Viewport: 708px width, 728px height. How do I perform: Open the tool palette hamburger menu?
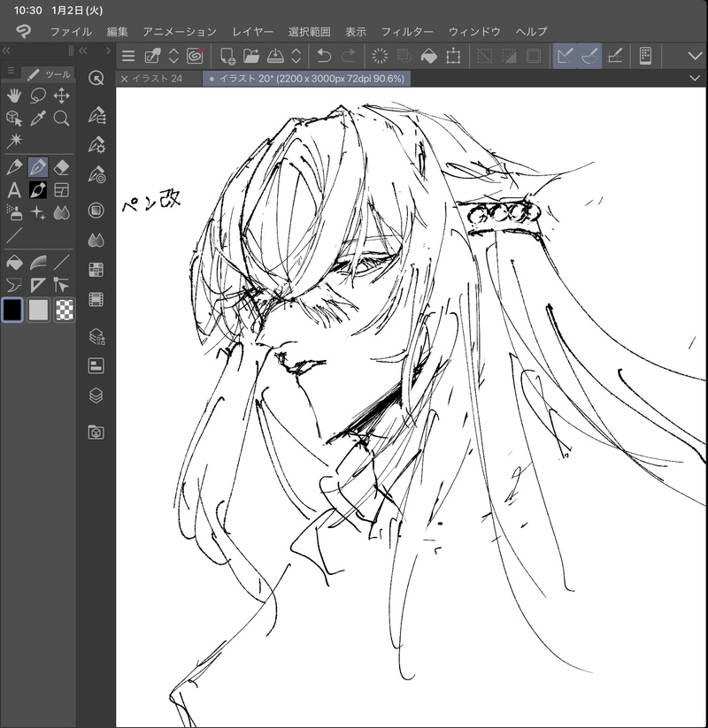[x=12, y=71]
